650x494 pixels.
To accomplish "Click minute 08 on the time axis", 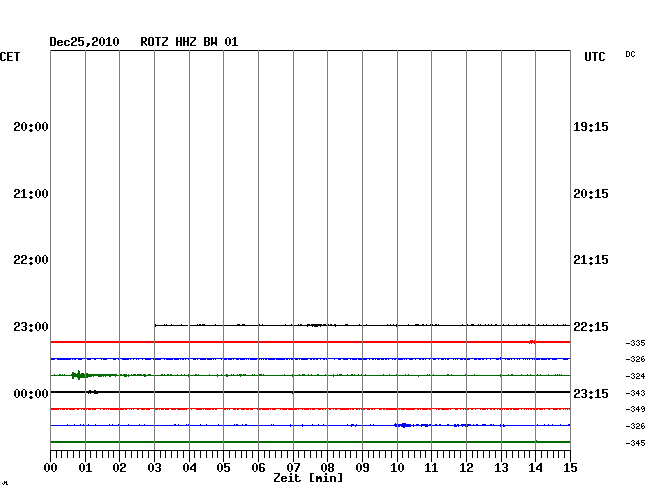I will pyautogui.click(x=327, y=468).
